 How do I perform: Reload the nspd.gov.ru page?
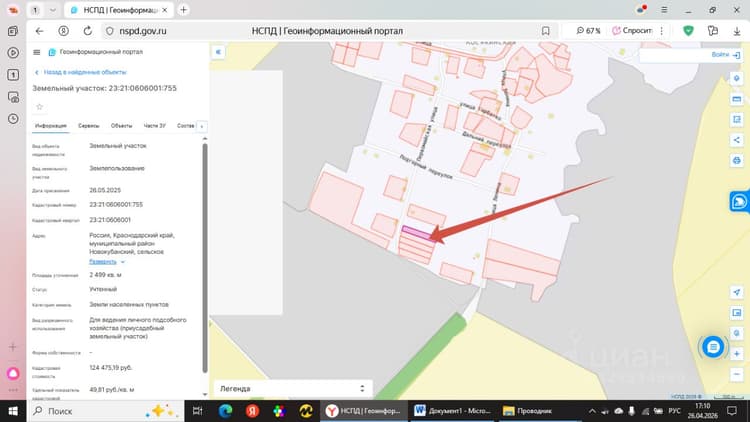tap(88, 31)
